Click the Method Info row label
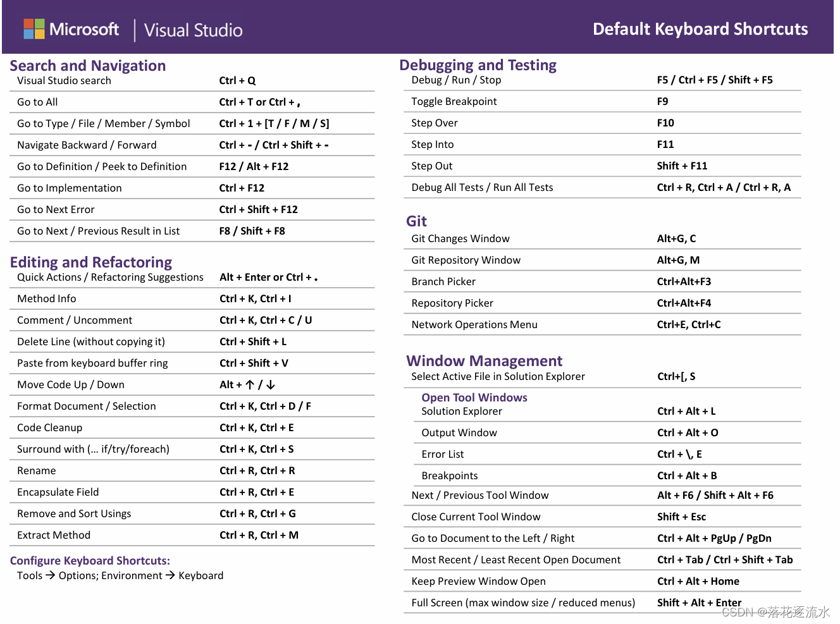 coord(47,299)
